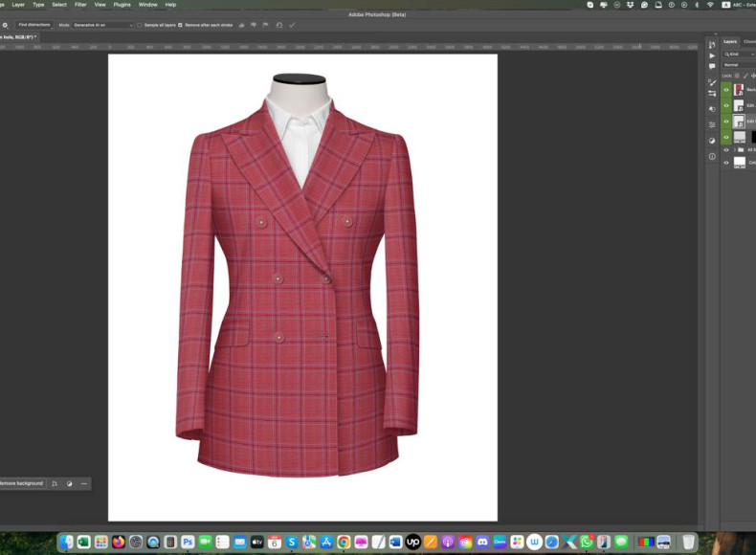Click the reset/undo stroke arrow icon

pyautogui.click(x=278, y=25)
